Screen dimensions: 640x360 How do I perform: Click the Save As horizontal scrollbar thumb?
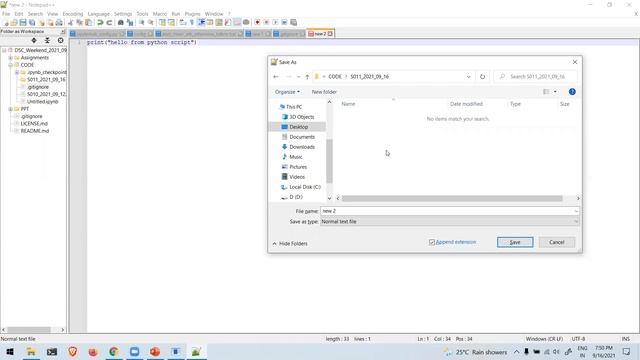(452, 198)
